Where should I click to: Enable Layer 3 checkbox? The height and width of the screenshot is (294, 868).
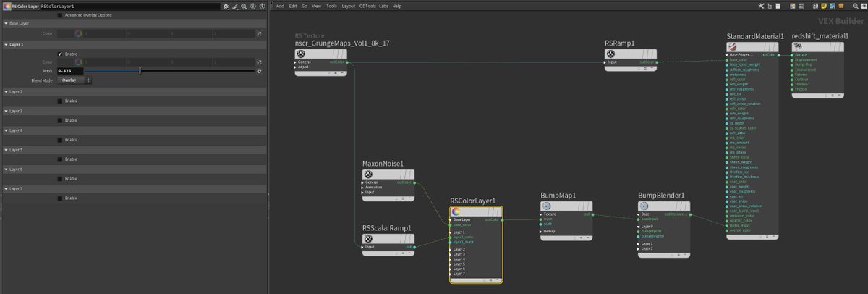pyautogui.click(x=60, y=120)
